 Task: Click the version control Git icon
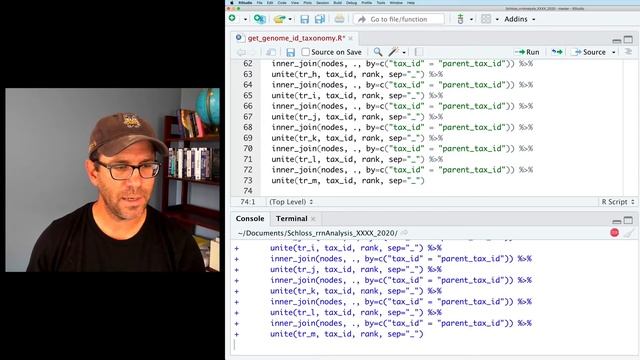(x=460, y=19)
